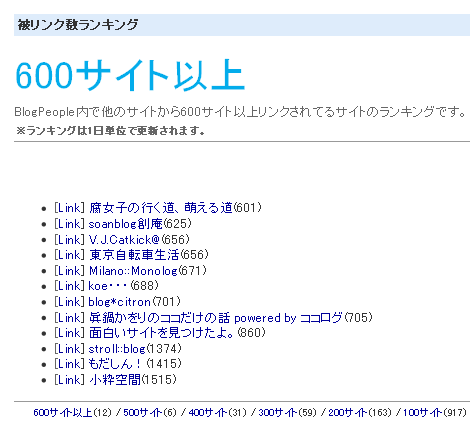Screen dimensions: 470x433
Task: Open 眞鍋かをりのココだけの話 blog link
Action: pos(216,317)
